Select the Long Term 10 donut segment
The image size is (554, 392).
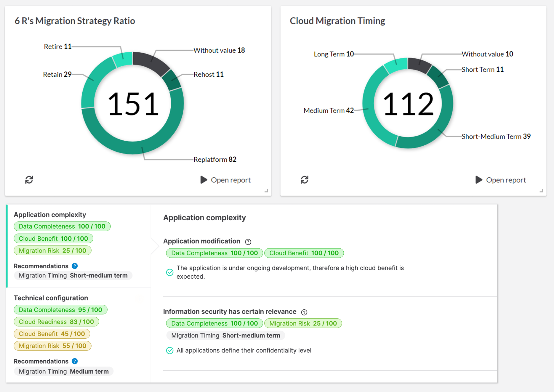396,65
